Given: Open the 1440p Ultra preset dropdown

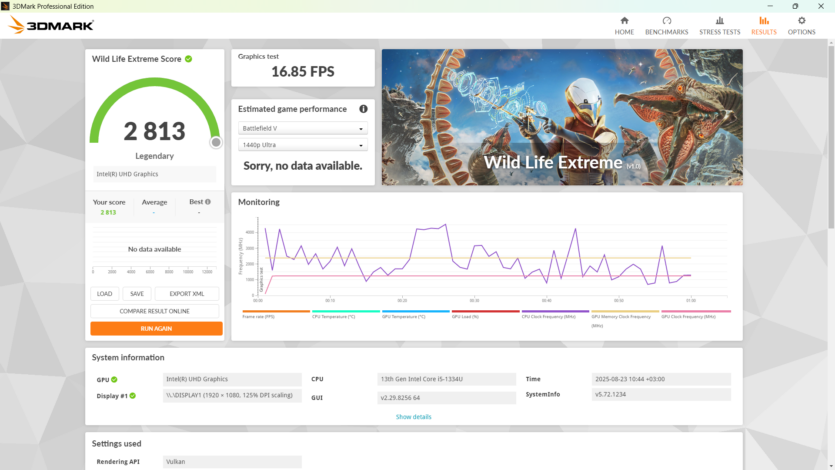Looking at the screenshot, I should pyautogui.click(x=302, y=145).
